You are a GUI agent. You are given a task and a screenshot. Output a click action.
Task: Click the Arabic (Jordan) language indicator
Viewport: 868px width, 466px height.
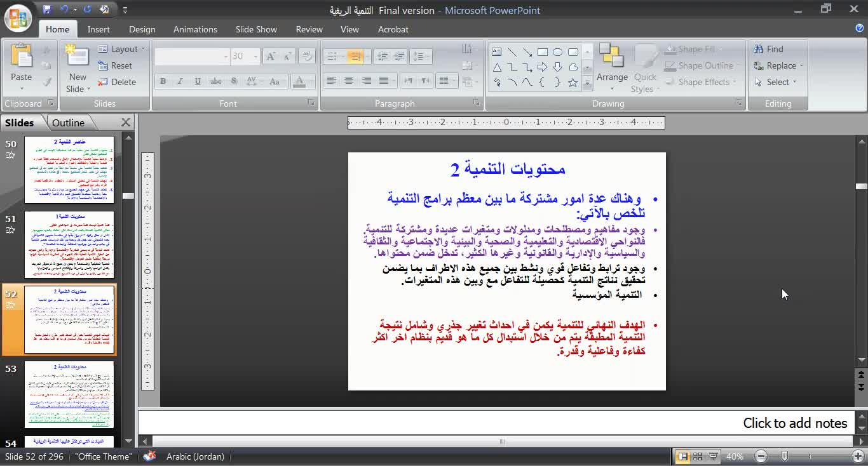tap(194, 456)
